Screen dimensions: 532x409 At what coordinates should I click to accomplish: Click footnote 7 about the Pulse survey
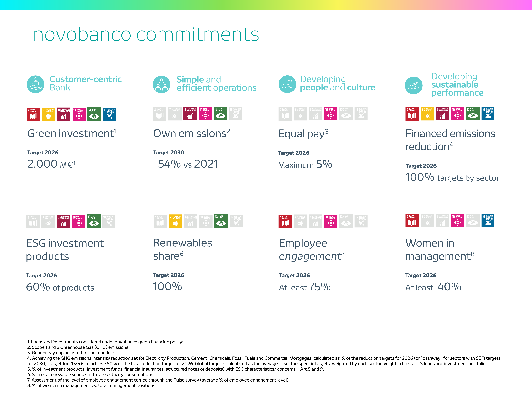(x=158, y=380)
